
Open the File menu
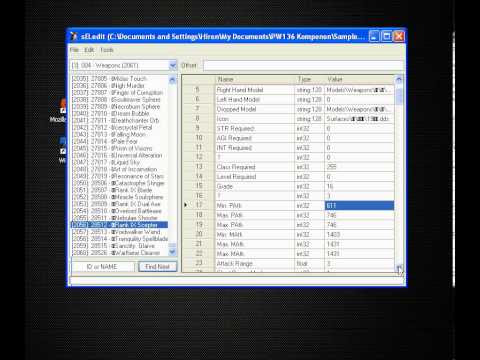(x=74, y=50)
